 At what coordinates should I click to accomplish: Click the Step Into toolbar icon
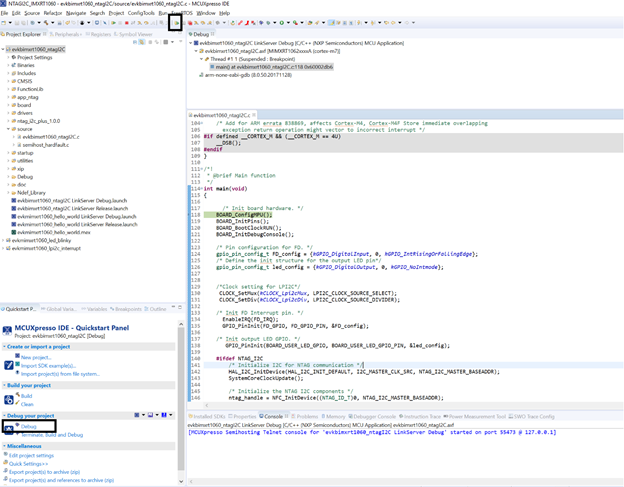140,23
